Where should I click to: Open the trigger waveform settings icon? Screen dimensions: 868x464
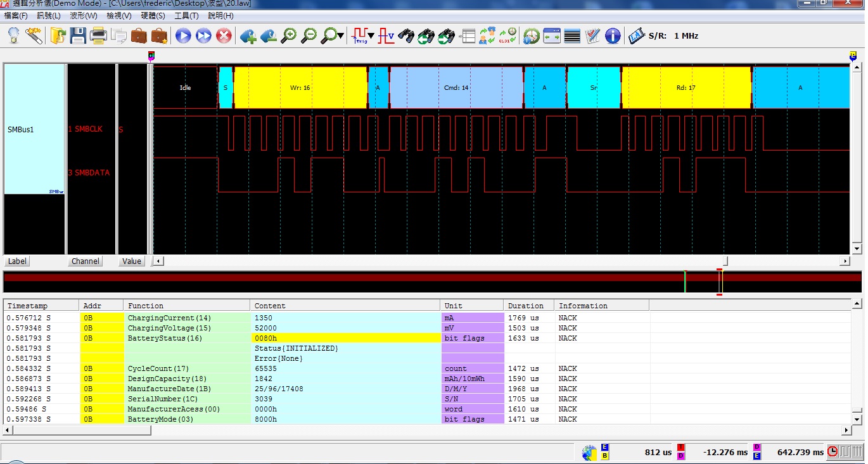pos(360,35)
